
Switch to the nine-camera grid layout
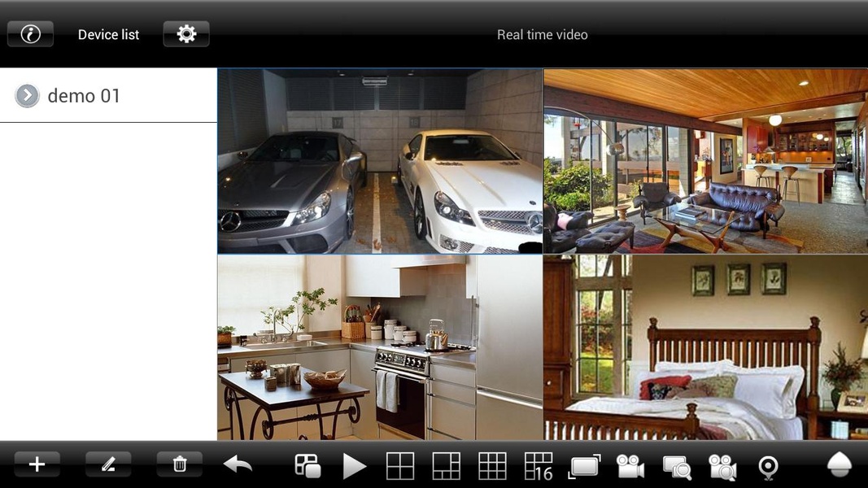492,466
